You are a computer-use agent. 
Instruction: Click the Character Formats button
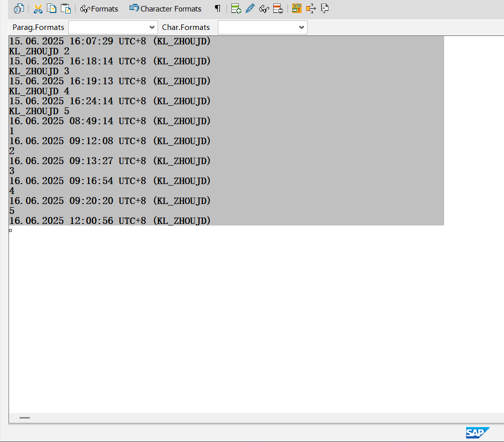click(x=165, y=8)
